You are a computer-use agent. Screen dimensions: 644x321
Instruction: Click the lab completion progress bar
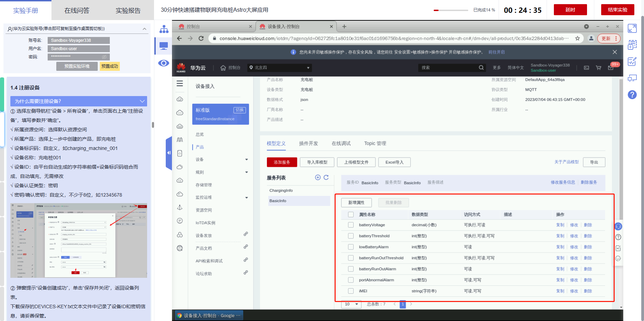pyautogui.click(x=451, y=10)
